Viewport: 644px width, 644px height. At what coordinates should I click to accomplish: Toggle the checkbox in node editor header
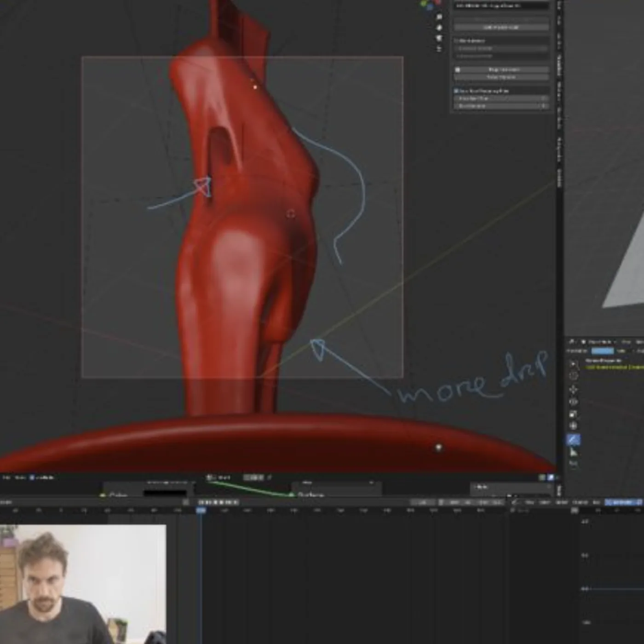coord(32,477)
